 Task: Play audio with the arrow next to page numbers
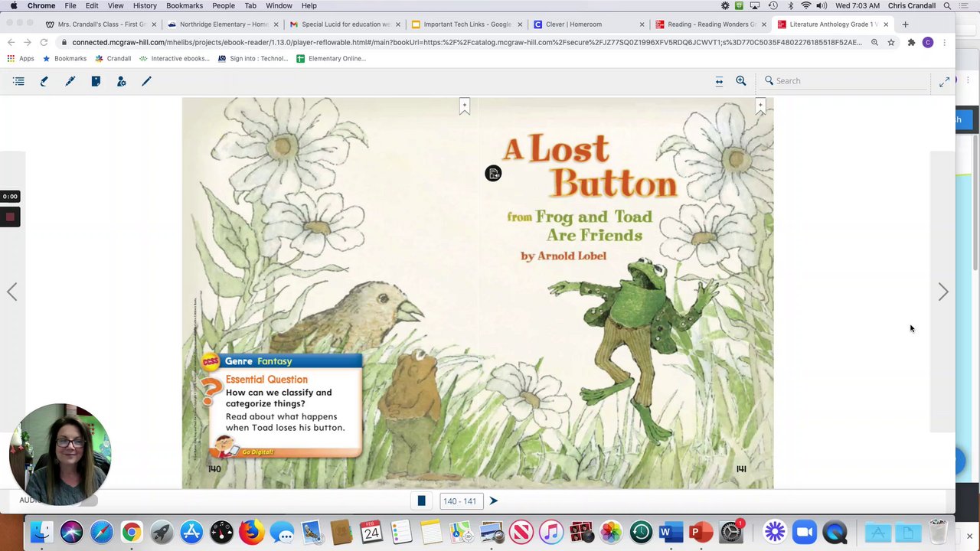pos(494,501)
